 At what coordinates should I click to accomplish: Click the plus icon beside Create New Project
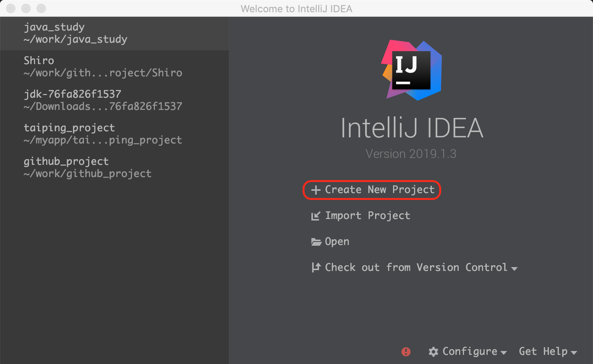316,190
